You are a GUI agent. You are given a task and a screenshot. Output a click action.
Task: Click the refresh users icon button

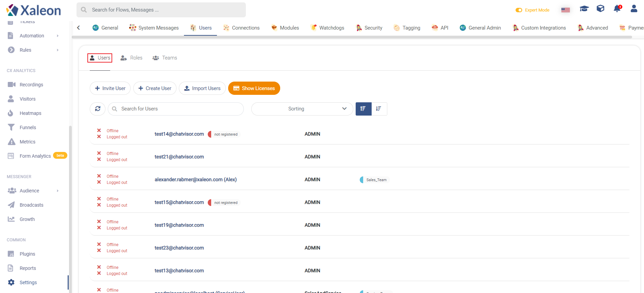click(x=98, y=109)
